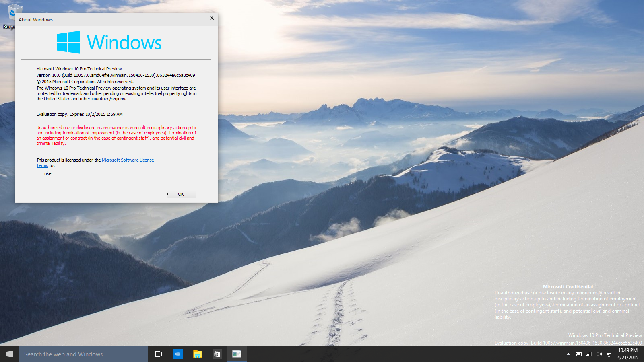Open File Explorer from the taskbar
Screen dimensions: 644x362
[x=197, y=354]
